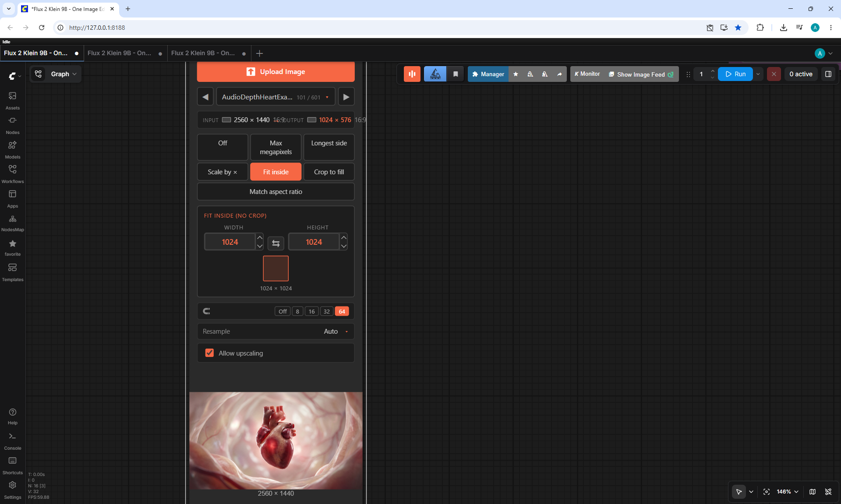Open the Models sidebar panel
The width and height of the screenshot is (841, 504).
pos(13,149)
